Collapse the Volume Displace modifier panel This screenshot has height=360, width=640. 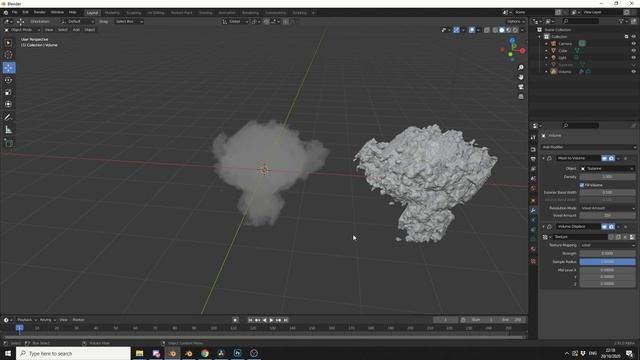coord(543,226)
